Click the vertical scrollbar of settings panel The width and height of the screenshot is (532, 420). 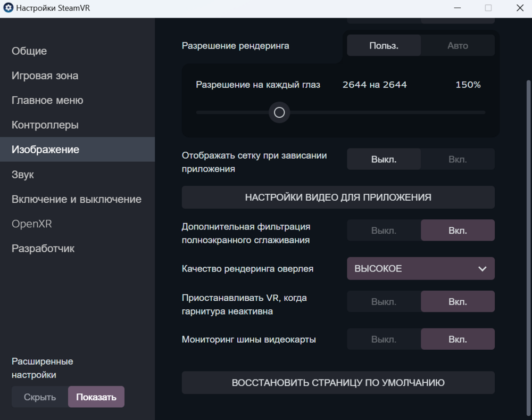(528, 213)
